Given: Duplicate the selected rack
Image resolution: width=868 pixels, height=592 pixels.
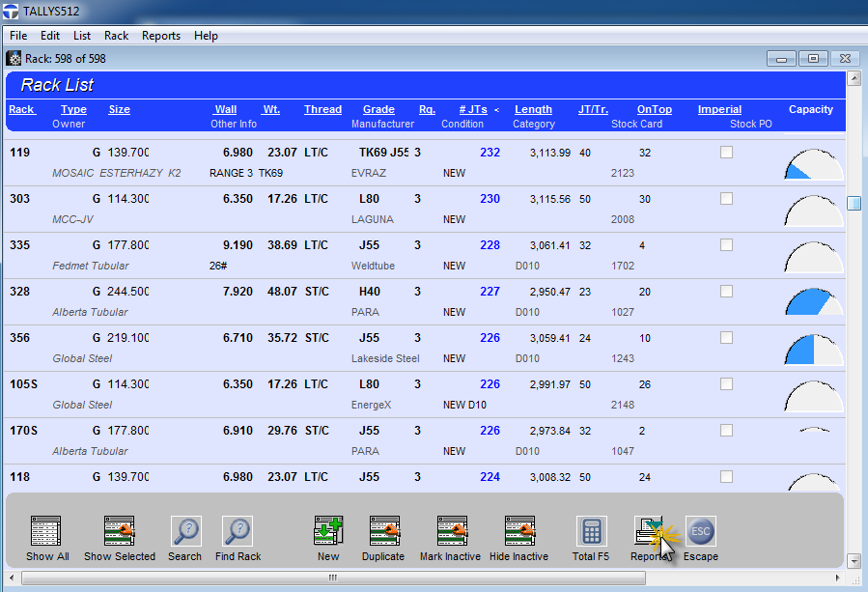Looking at the screenshot, I should 383,531.
